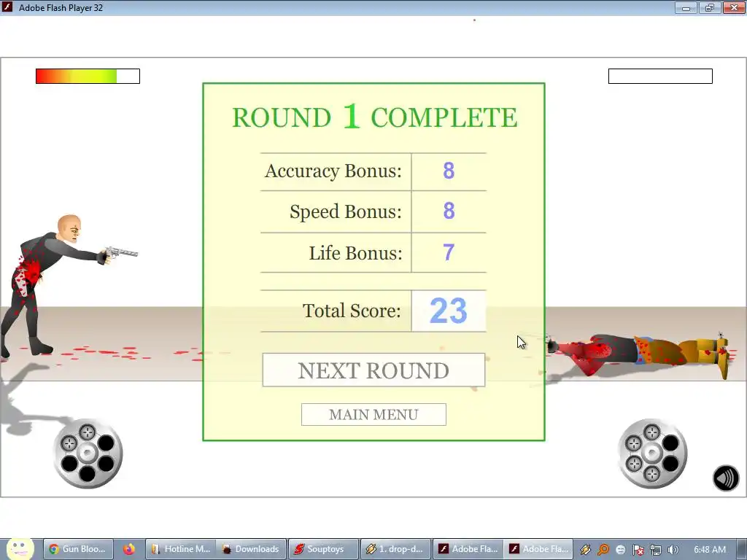Close the Adobe Flash Player window
747x560 pixels.
coord(734,7)
